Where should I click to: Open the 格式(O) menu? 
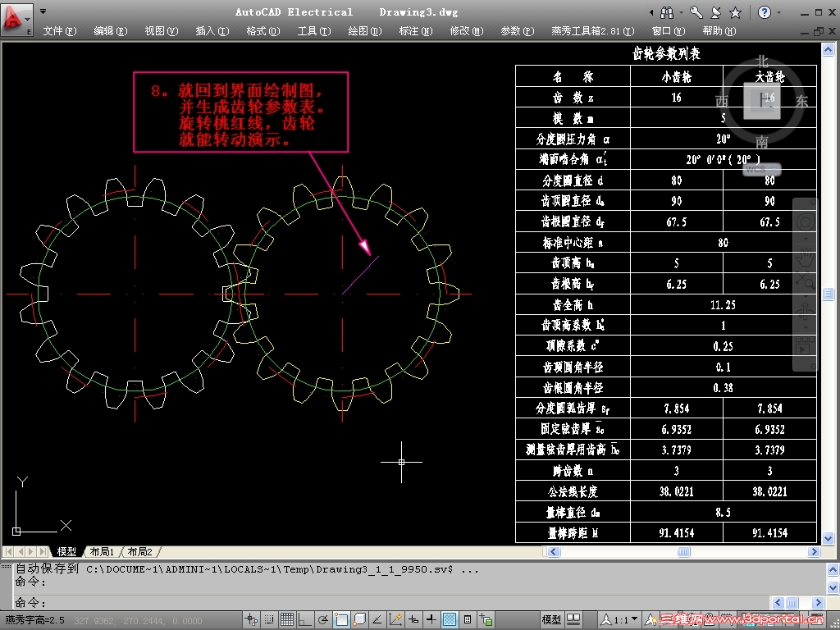(x=263, y=31)
